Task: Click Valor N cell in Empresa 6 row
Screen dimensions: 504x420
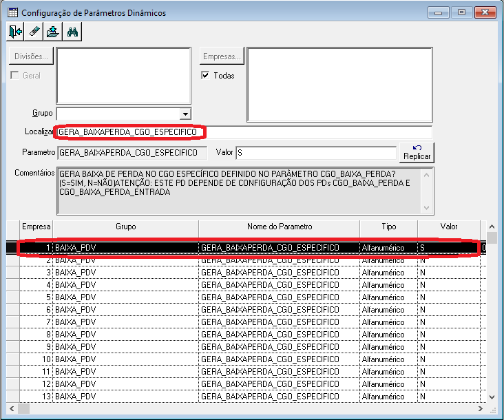Action: pyautogui.click(x=449, y=310)
